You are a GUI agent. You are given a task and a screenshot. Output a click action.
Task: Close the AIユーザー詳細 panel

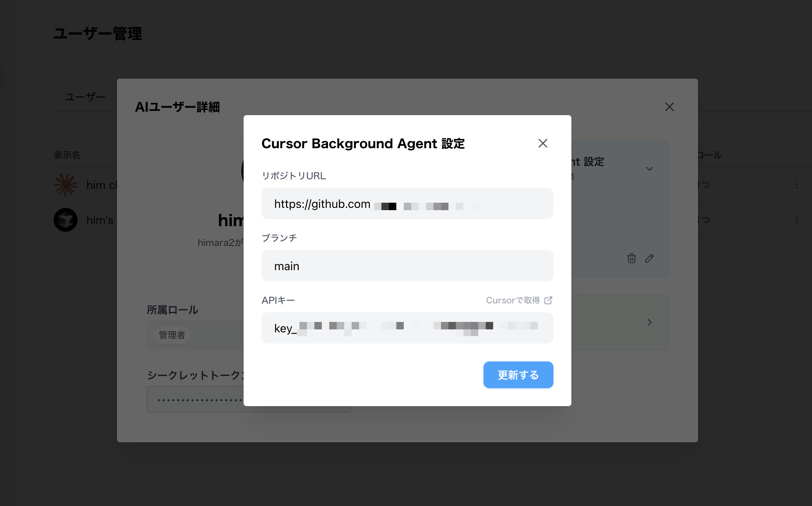point(669,107)
